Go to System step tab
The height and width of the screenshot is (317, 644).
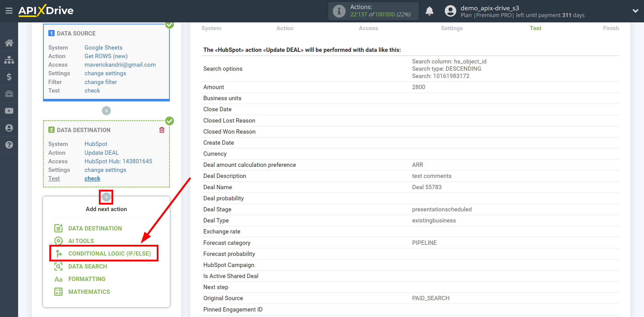211,28
